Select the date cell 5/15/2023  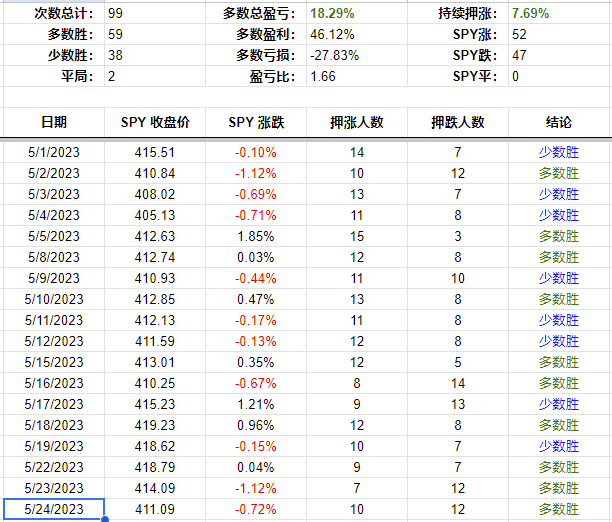pos(54,362)
